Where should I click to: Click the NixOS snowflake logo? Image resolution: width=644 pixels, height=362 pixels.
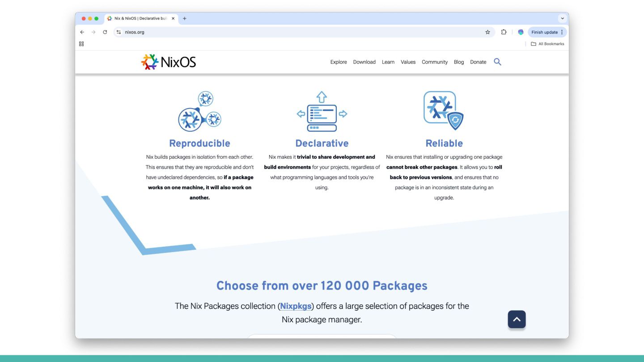150,62
